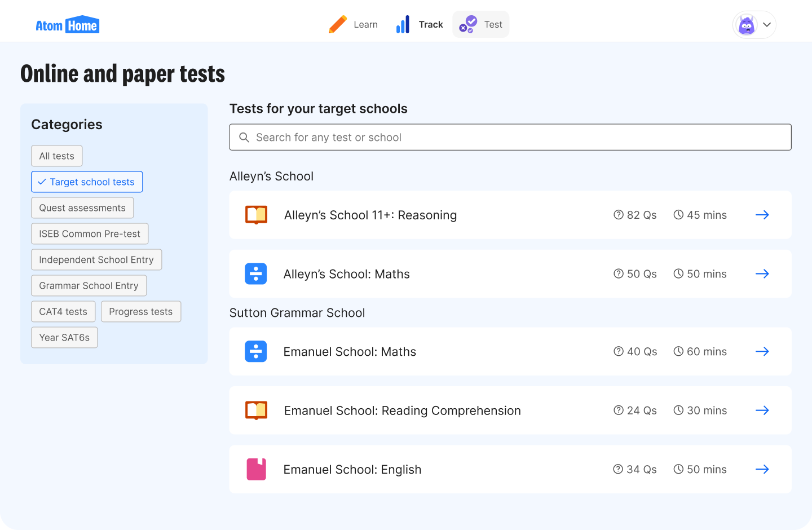
Task: Switch to the Track tab
Action: tap(420, 24)
